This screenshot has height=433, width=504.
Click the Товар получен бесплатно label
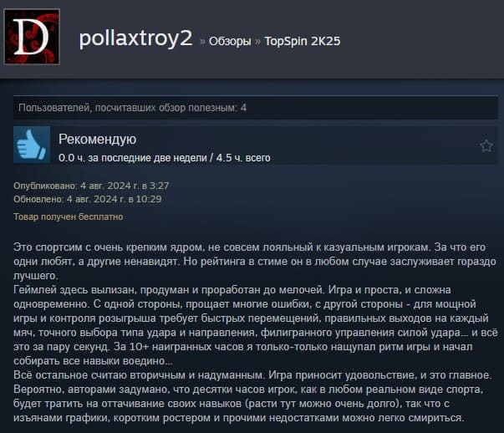69,216
